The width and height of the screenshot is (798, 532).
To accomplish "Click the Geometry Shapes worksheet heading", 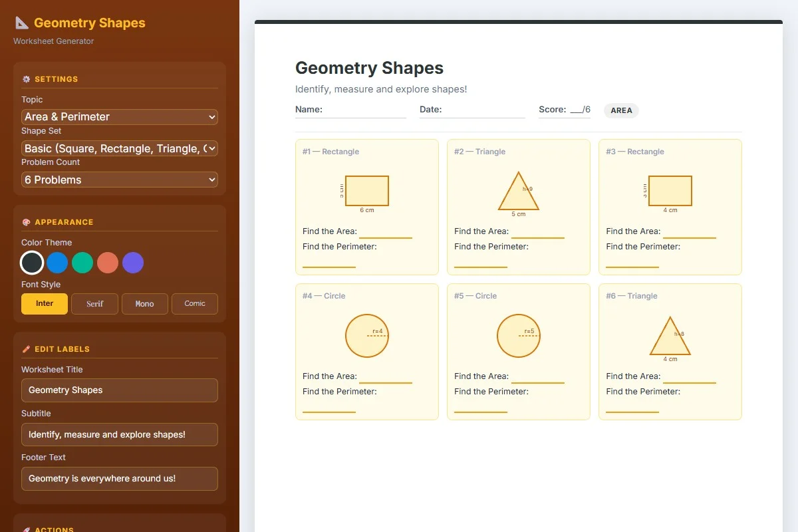I will tap(369, 68).
